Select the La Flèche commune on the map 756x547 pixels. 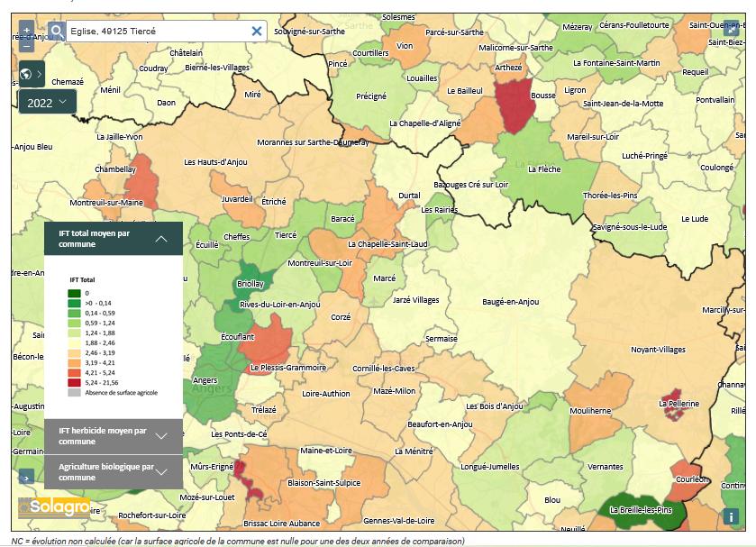[543, 169]
